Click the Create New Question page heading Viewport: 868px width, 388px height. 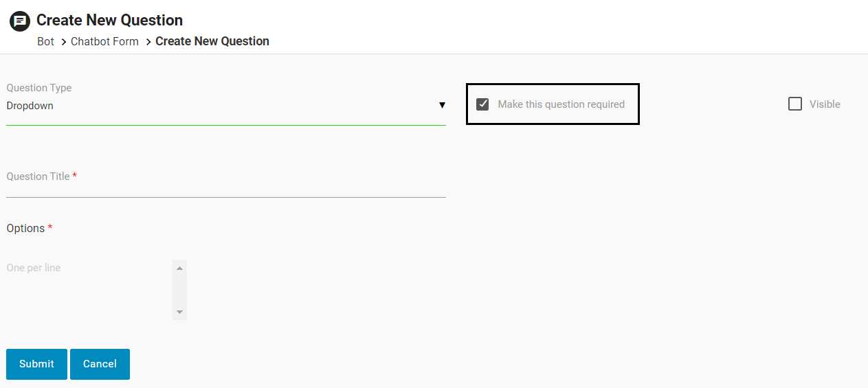109,20
